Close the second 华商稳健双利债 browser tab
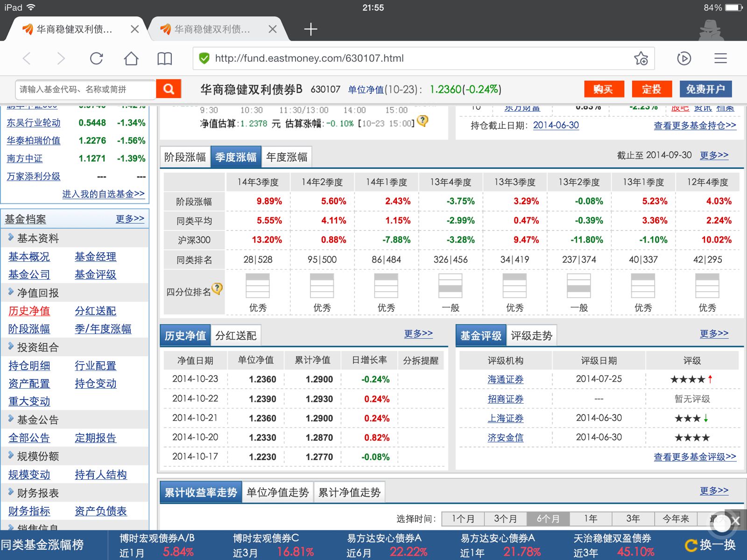This screenshot has width=747, height=560. click(273, 29)
